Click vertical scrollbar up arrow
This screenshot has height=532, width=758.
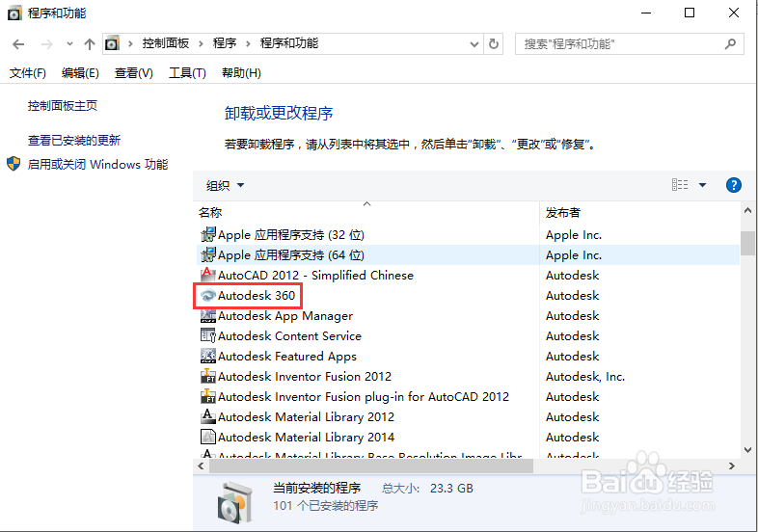[x=747, y=210]
